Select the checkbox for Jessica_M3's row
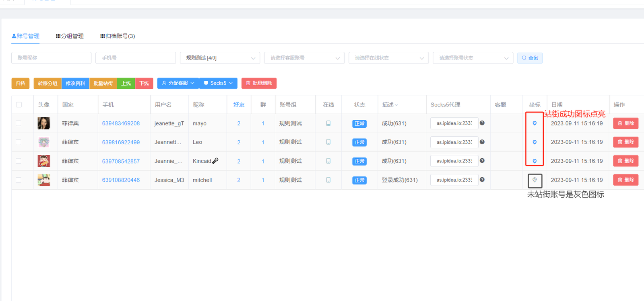The image size is (644, 301). (x=19, y=180)
